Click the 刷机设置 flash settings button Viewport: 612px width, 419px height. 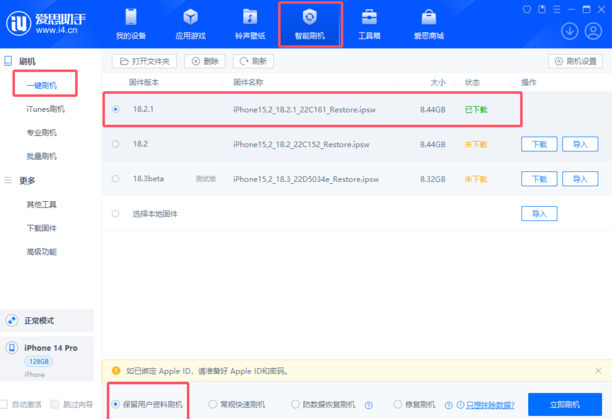(x=575, y=61)
